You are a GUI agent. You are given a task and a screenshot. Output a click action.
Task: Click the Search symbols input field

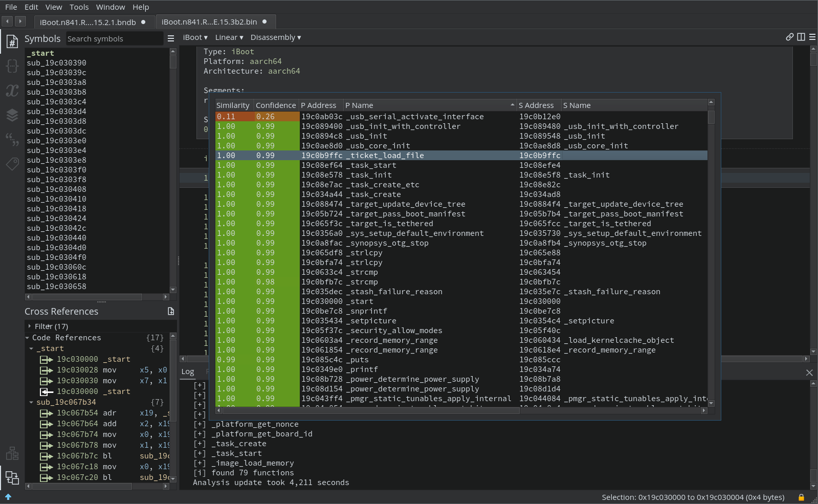pyautogui.click(x=114, y=39)
